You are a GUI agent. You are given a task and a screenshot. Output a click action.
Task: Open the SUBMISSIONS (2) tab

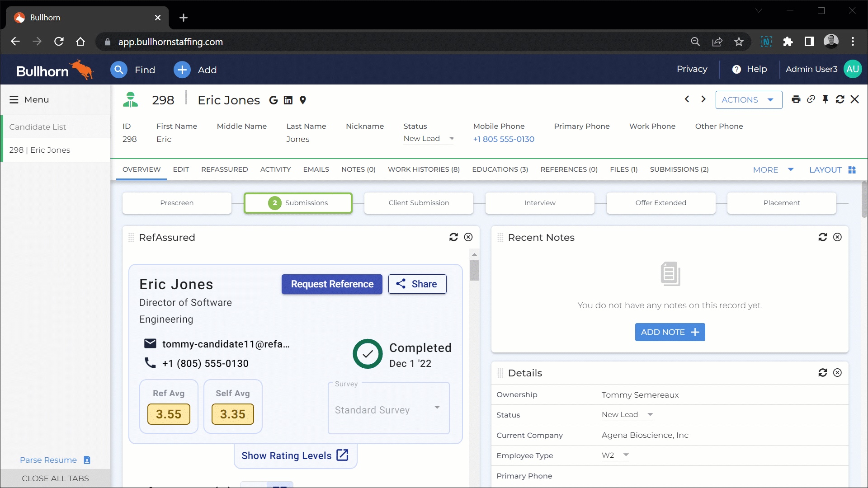pos(679,169)
